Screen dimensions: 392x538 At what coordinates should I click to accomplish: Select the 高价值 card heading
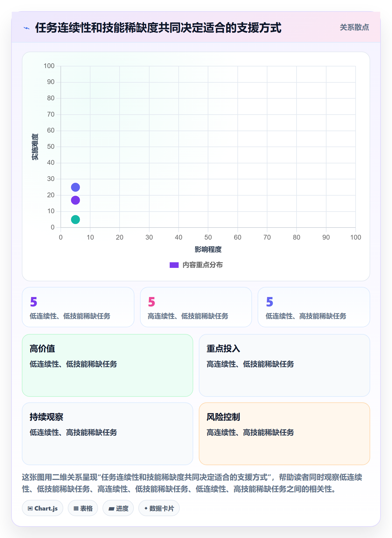coord(42,349)
